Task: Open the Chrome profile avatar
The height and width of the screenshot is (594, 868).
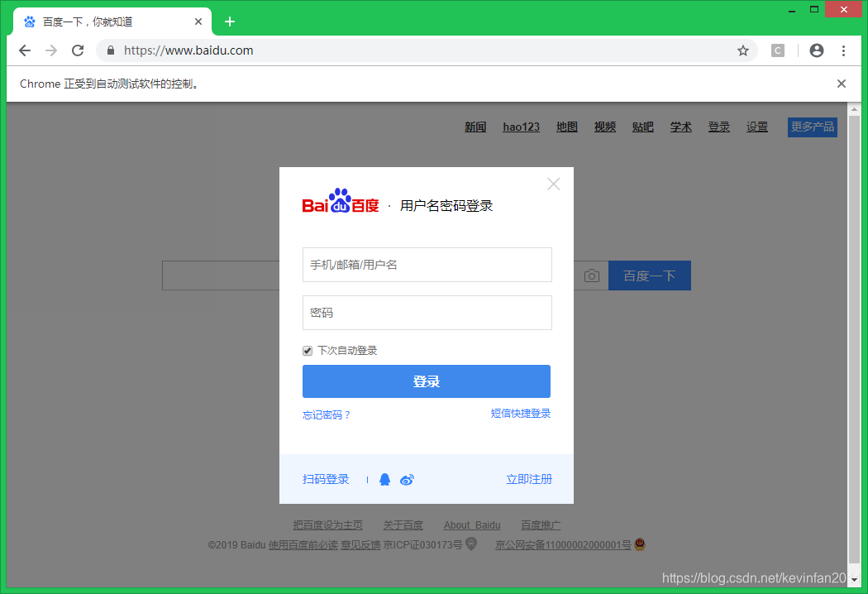Action: (x=817, y=50)
